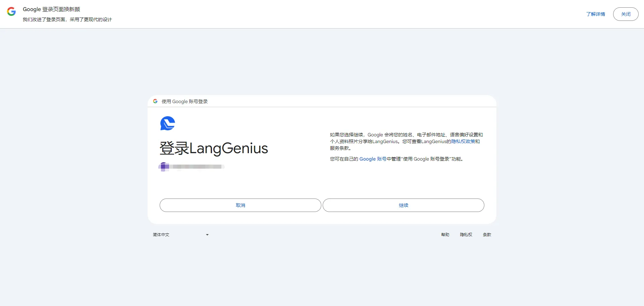Click the blue LangGenius app logo
This screenshot has height=306, width=644.
(168, 123)
